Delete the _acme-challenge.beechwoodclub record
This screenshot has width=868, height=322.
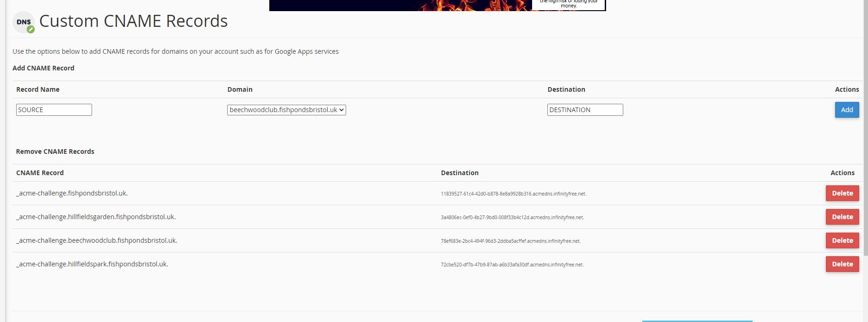[842, 240]
